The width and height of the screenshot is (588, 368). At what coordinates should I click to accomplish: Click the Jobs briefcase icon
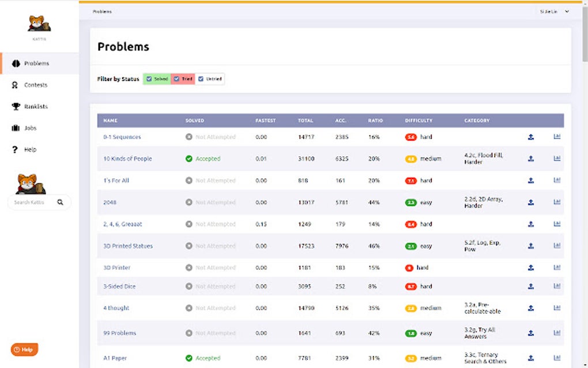tap(16, 128)
